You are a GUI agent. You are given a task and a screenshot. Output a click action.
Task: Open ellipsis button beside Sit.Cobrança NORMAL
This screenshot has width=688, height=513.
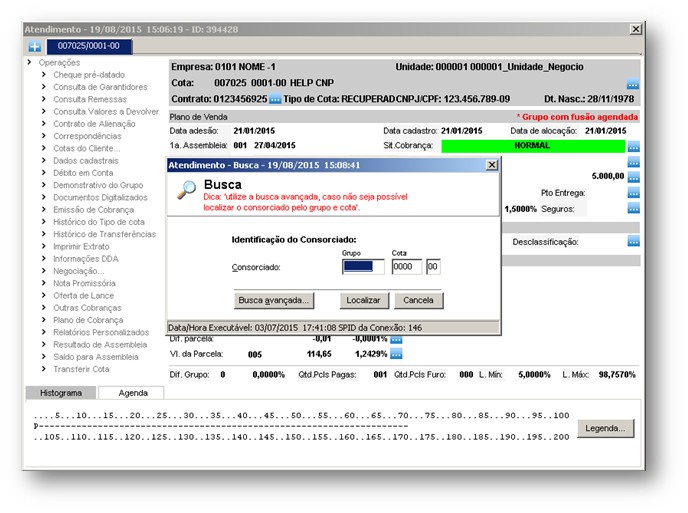pyautogui.click(x=634, y=147)
